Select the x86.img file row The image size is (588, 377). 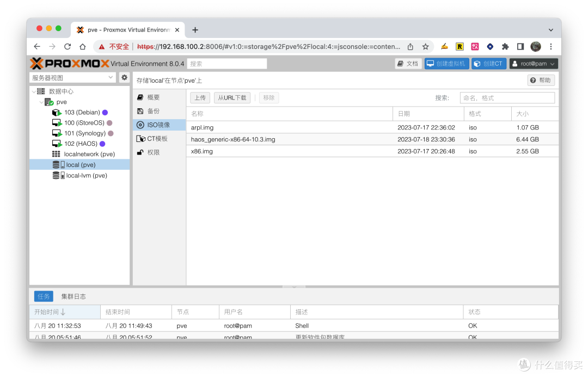pyautogui.click(x=372, y=151)
